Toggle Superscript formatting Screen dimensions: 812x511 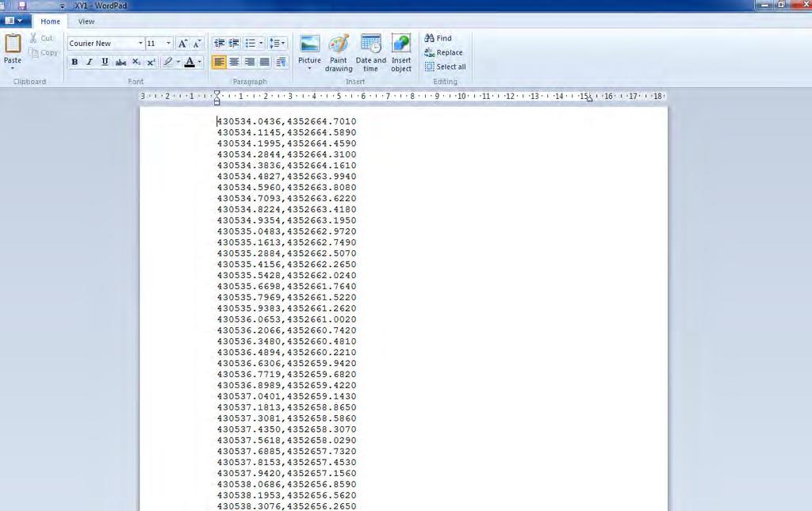pos(151,62)
